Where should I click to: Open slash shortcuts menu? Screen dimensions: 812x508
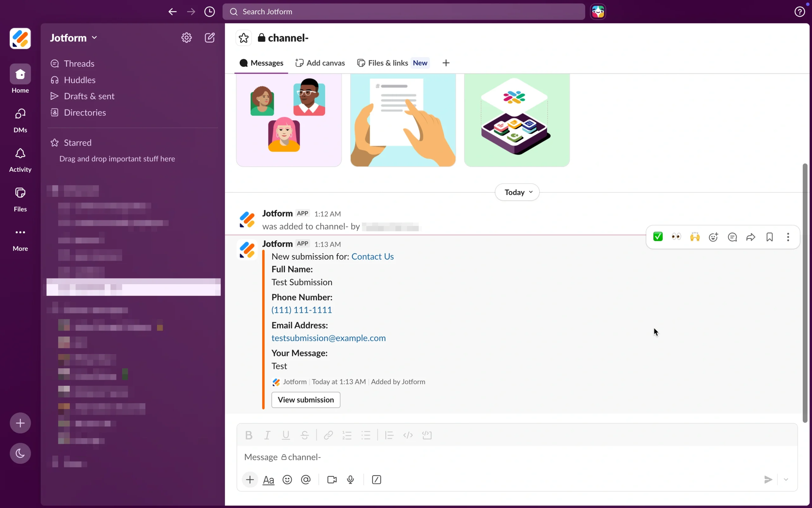377,479
